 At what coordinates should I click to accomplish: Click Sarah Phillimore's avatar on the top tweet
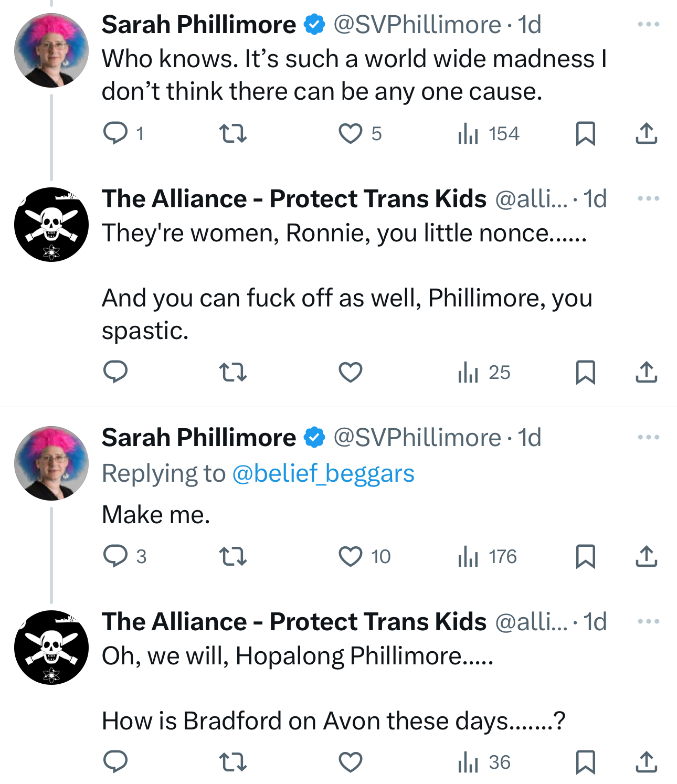point(51,50)
